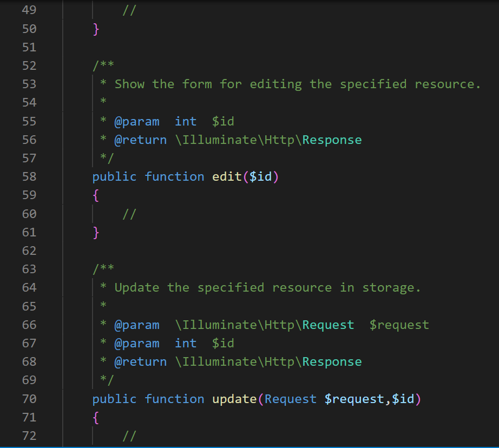The image size is (499, 448).
Task: Click the Response class on line 68
Action: 332,362
